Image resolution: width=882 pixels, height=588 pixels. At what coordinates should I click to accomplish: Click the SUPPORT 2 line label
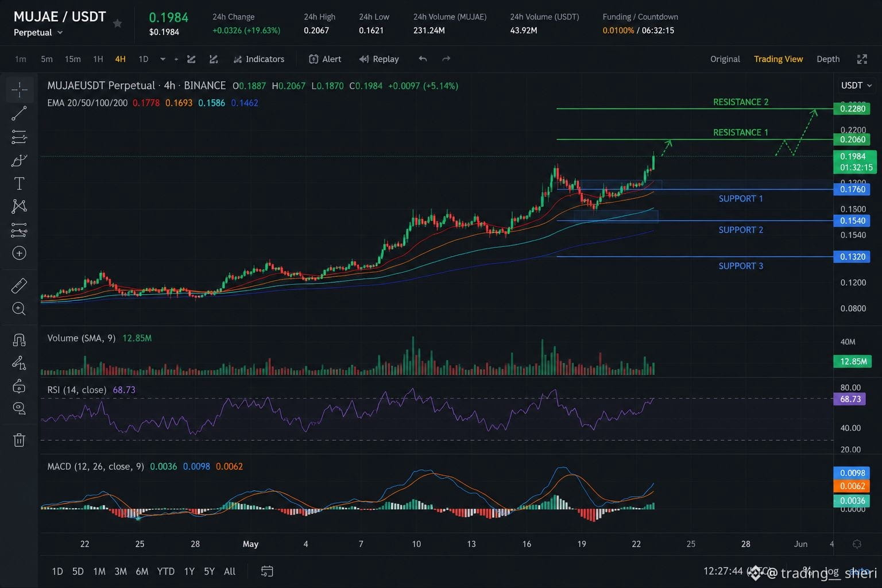741,230
